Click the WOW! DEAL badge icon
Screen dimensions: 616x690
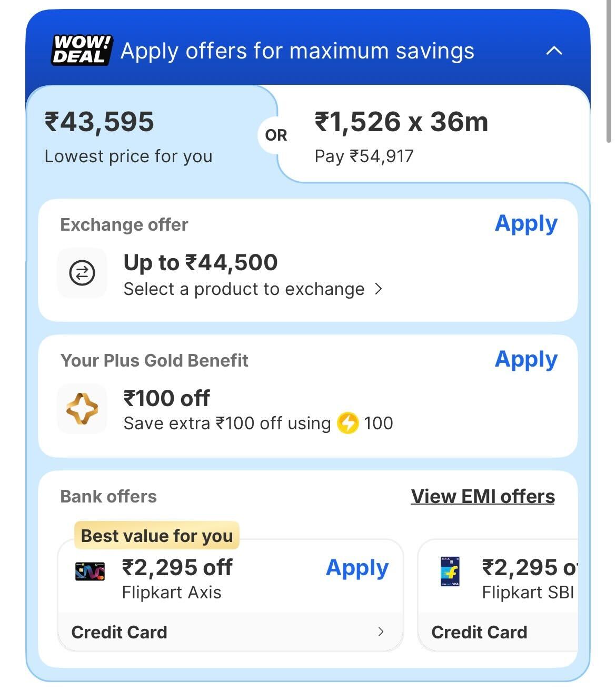point(82,51)
